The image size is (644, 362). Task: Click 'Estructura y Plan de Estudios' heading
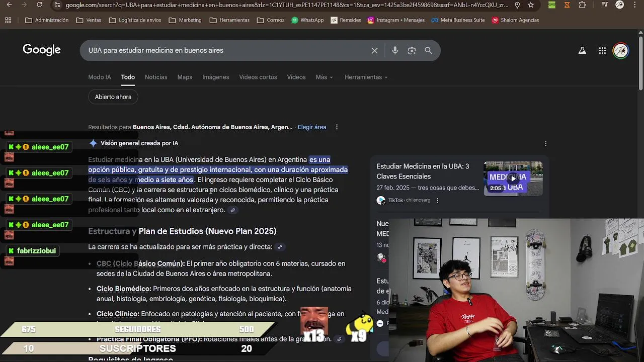click(182, 231)
